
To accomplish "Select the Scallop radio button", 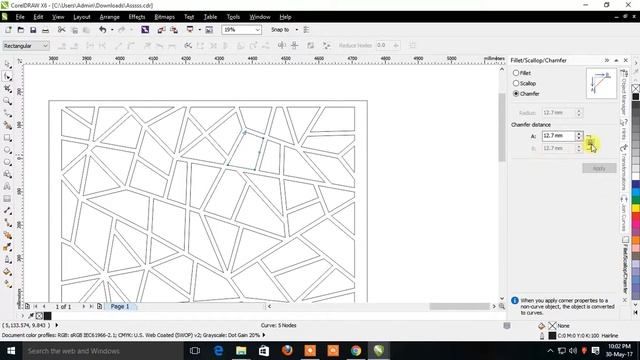I will click(x=516, y=83).
